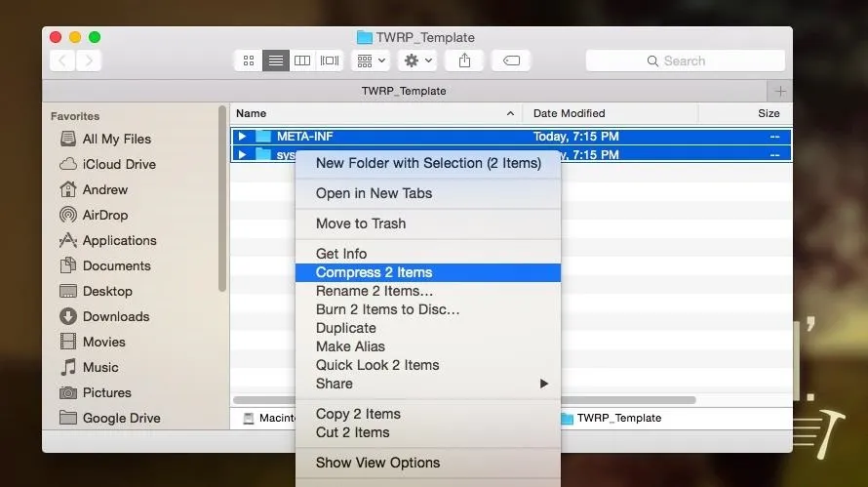This screenshot has width=868, height=487.
Task: Click the Edit Tags toolbar button
Action: [511, 61]
